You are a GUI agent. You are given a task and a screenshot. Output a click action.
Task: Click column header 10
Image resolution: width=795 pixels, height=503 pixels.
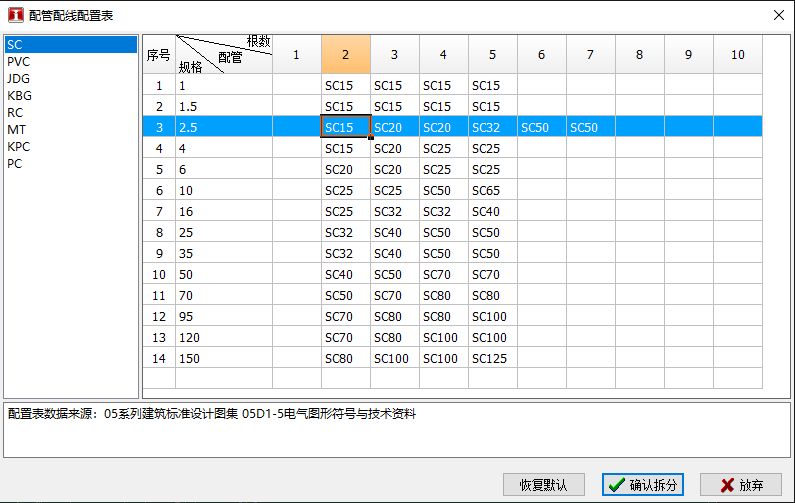[x=737, y=55]
